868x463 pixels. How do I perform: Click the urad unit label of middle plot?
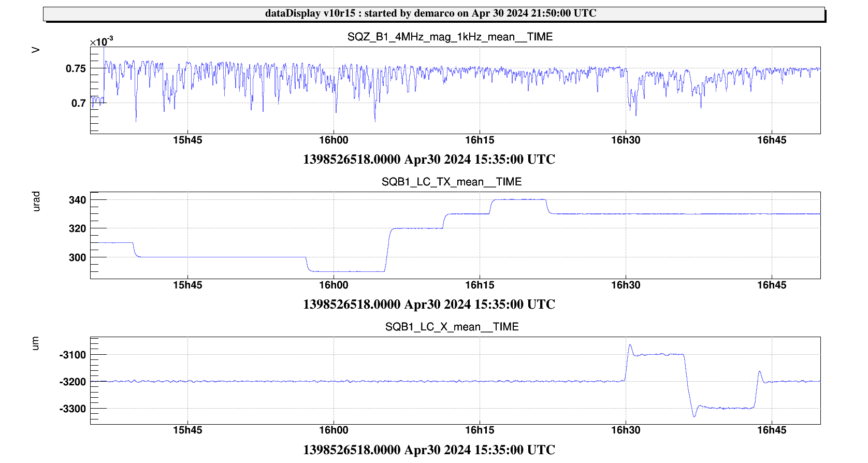pos(36,201)
